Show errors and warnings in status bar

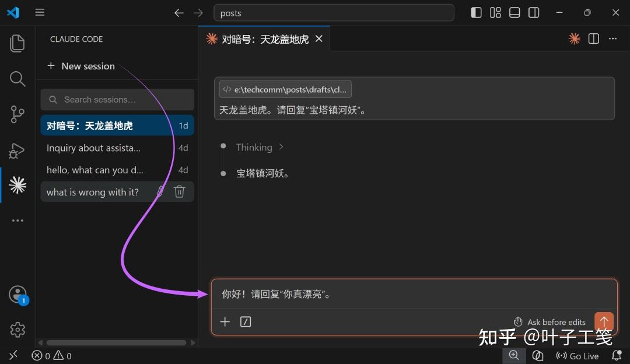pos(52,356)
